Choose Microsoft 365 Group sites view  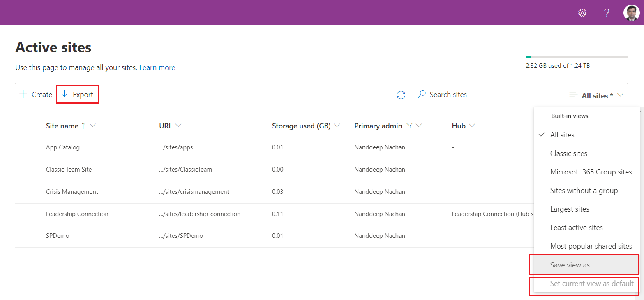tap(591, 172)
